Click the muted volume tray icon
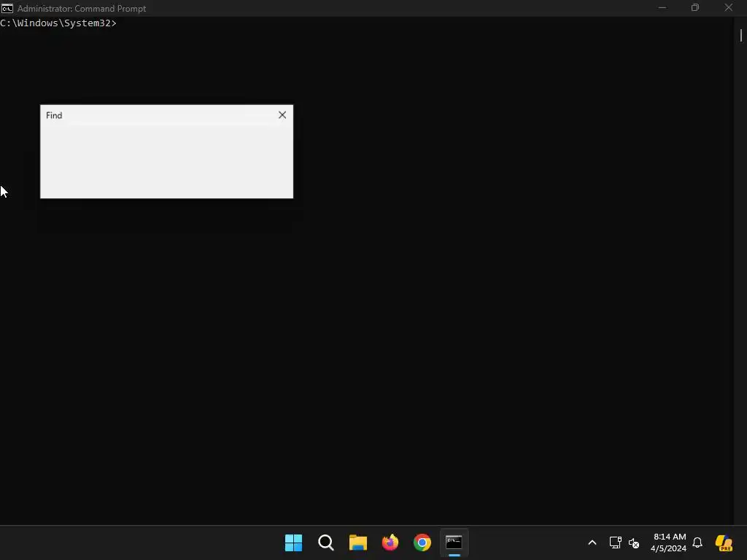The image size is (747, 560). pos(634,542)
